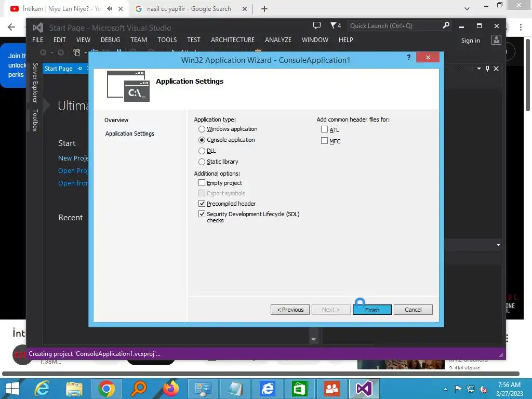
Task: Go back in the browser
Action: pyautogui.click(x=11, y=27)
